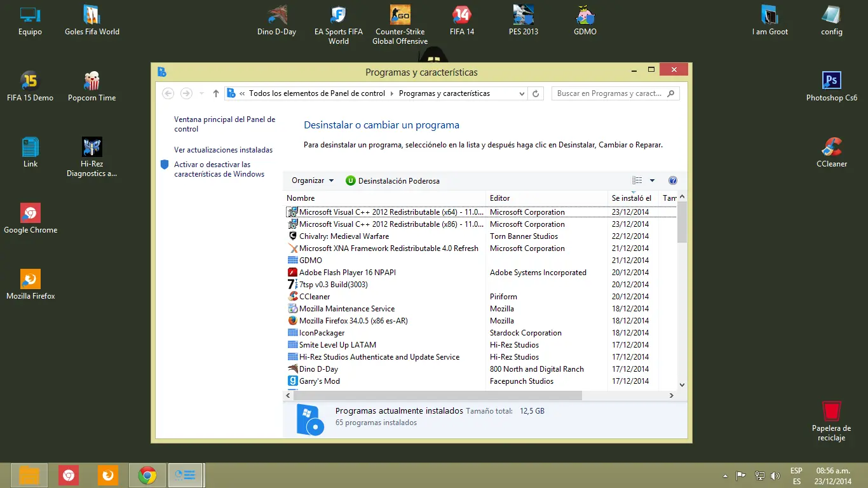Click the breadcrumb chevron after Panel de control
Image resolution: width=868 pixels, height=488 pixels.
coord(392,93)
